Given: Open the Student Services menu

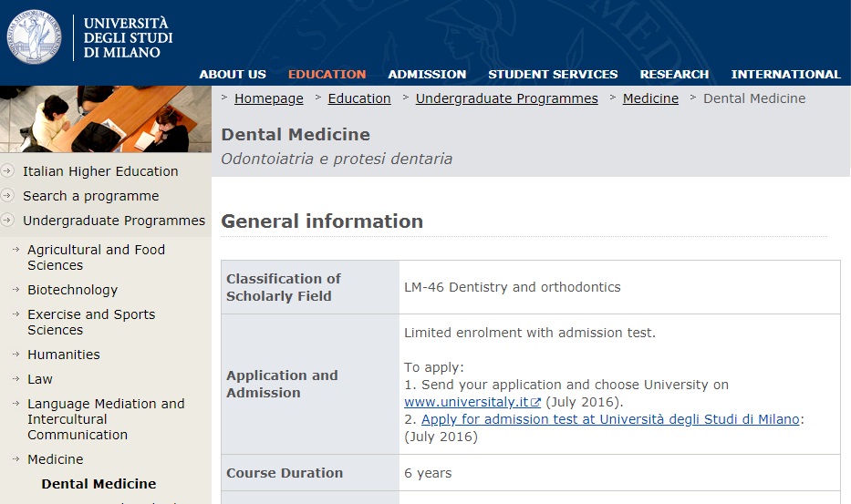Looking at the screenshot, I should click(x=553, y=75).
